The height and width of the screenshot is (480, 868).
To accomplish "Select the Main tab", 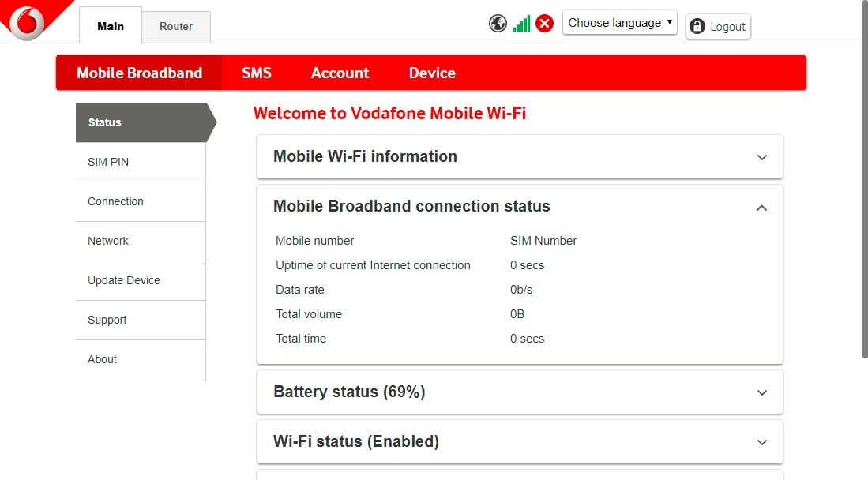I will point(110,26).
